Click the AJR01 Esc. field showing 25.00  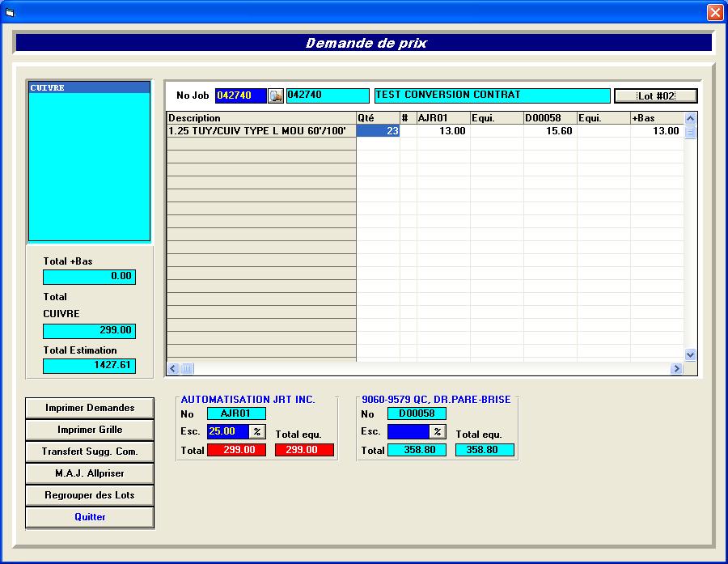click(x=227, y=431)
